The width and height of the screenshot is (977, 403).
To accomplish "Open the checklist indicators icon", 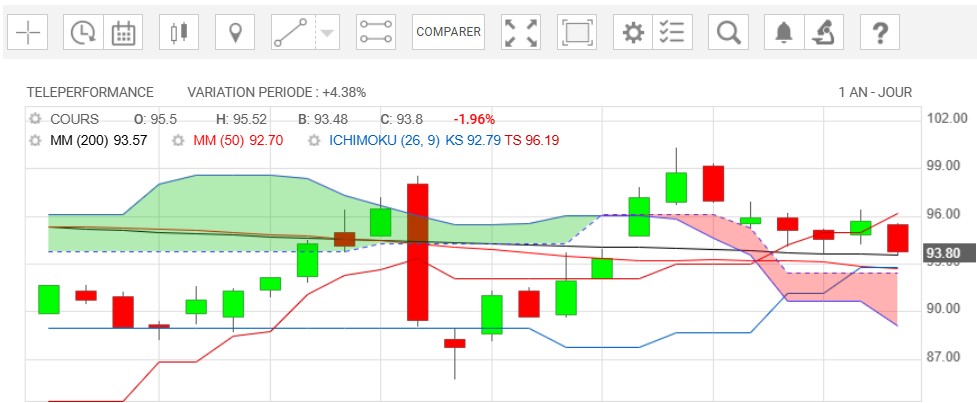I will point(672,32).
